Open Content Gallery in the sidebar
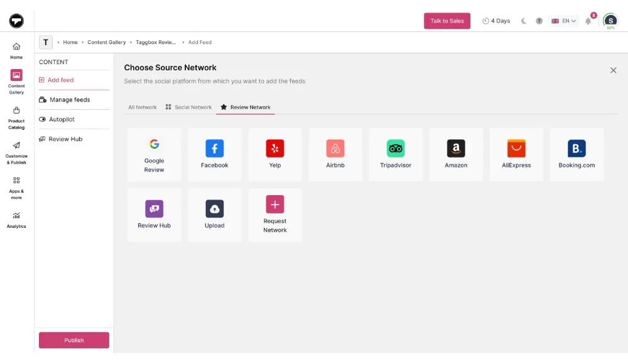This screenshot has height=364, width=628. point(16,82)
